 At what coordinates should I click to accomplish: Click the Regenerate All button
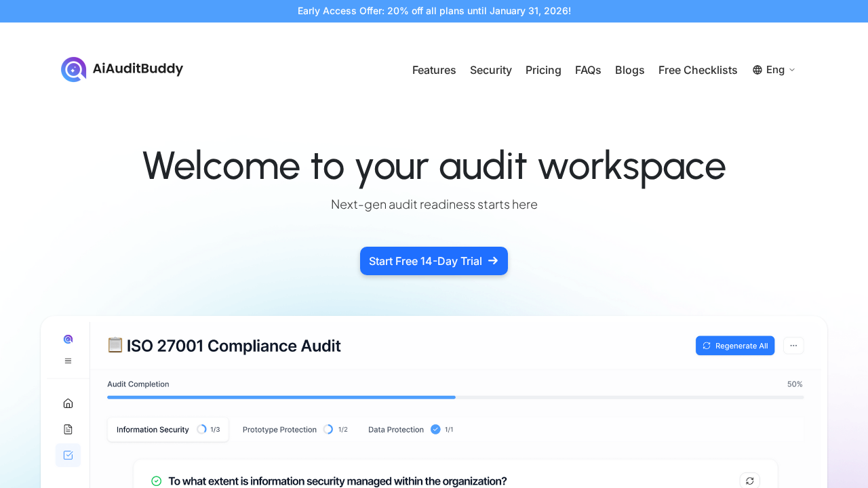735,346
